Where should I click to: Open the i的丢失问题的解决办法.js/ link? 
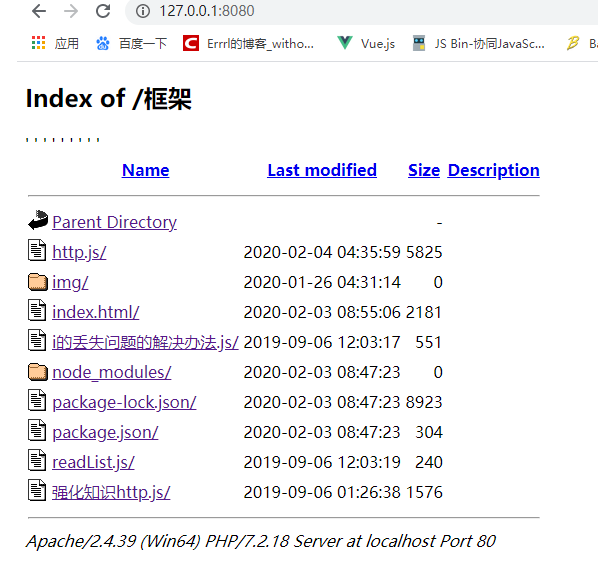[145, 342]
